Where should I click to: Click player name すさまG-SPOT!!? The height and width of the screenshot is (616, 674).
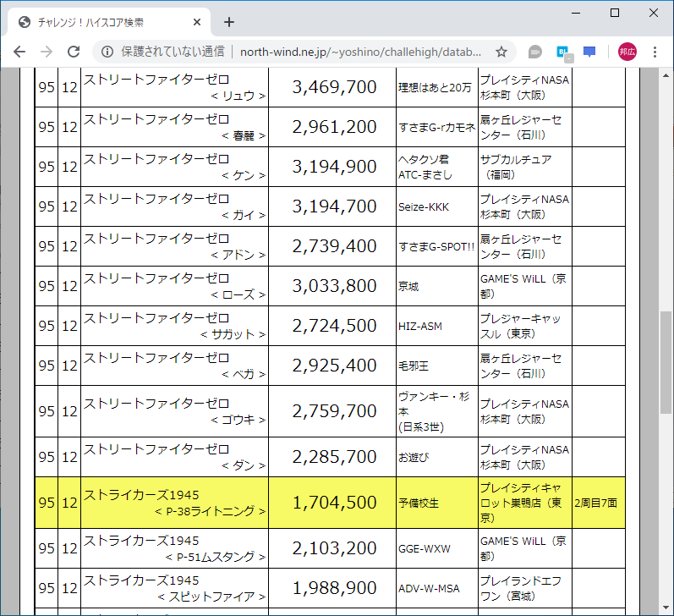(x=436, y=246)
